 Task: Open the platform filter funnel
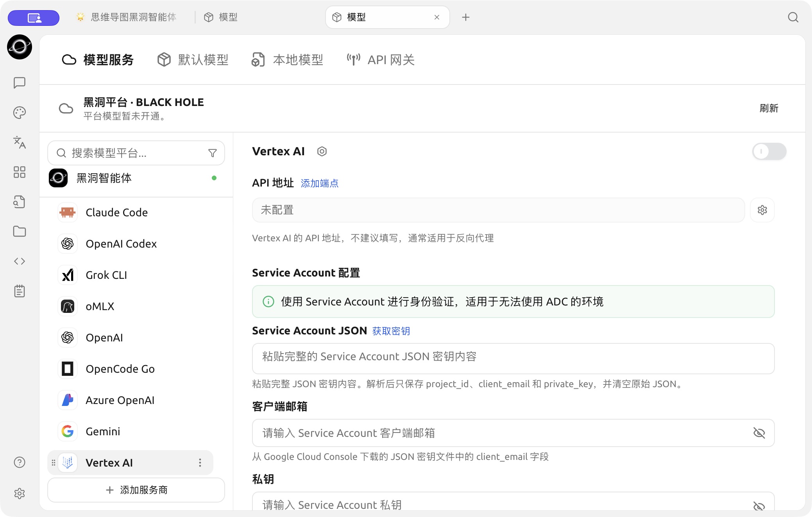pyautogui.click(x=213, y=153)
